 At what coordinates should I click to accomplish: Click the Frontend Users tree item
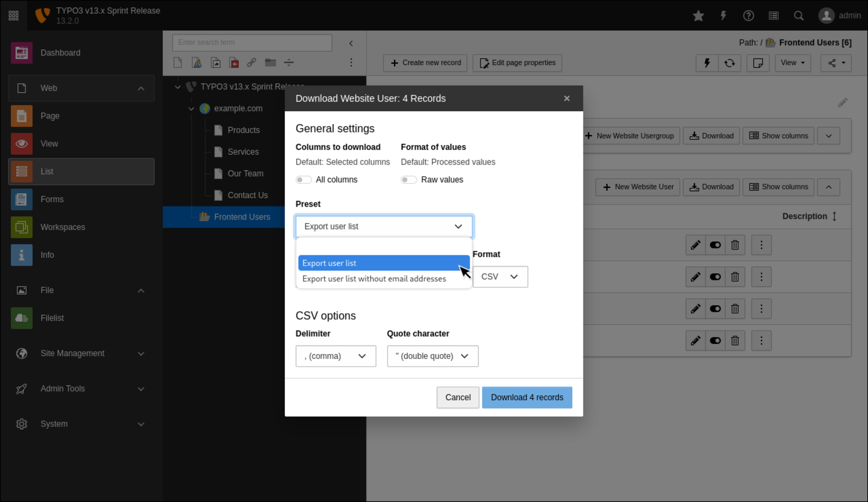(242, 217)
